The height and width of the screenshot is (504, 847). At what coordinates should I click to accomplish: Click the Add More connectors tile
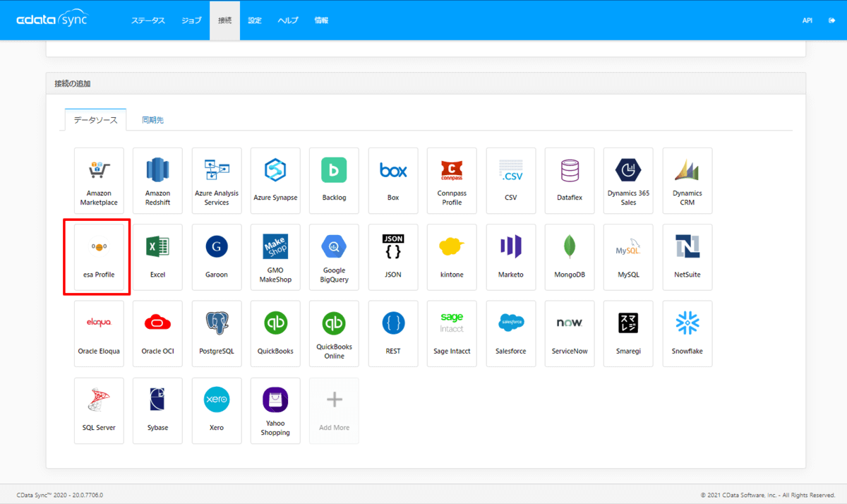[x=334, y=411]
